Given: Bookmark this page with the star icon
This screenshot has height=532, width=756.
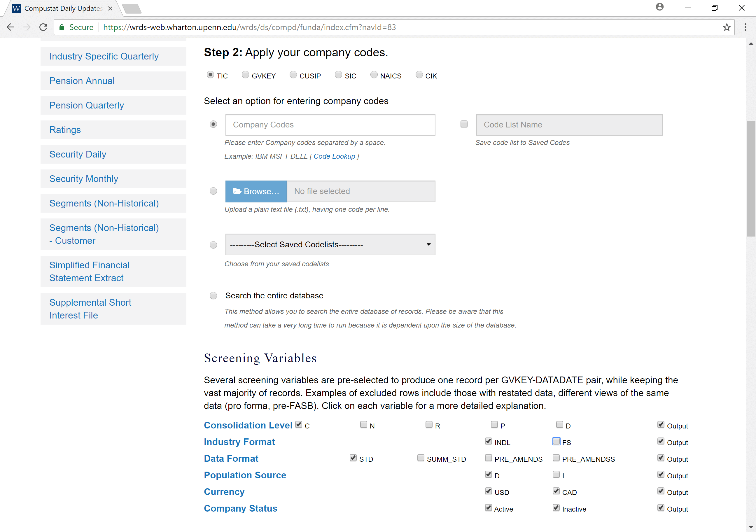Looking at the screenshot, I should [726, 27].
